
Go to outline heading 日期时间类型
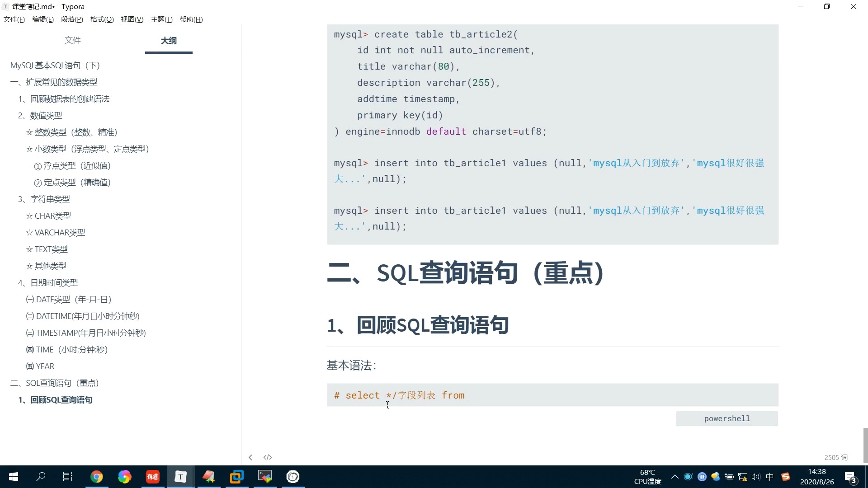point(54,283)
